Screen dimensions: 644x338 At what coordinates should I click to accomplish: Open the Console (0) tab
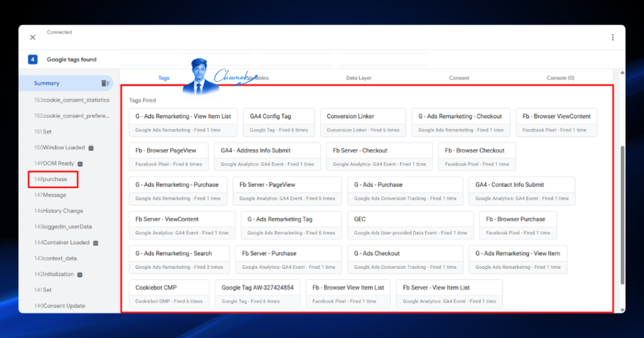click(x=560, y=77)
